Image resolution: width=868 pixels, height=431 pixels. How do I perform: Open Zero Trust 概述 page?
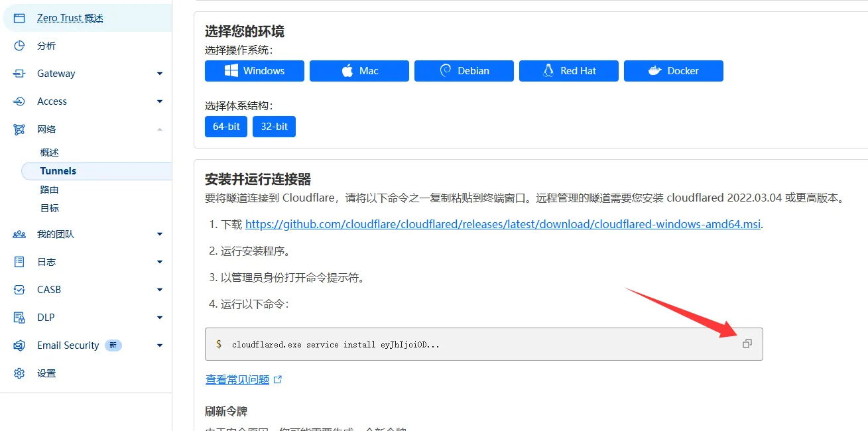[x=70, y=18]
